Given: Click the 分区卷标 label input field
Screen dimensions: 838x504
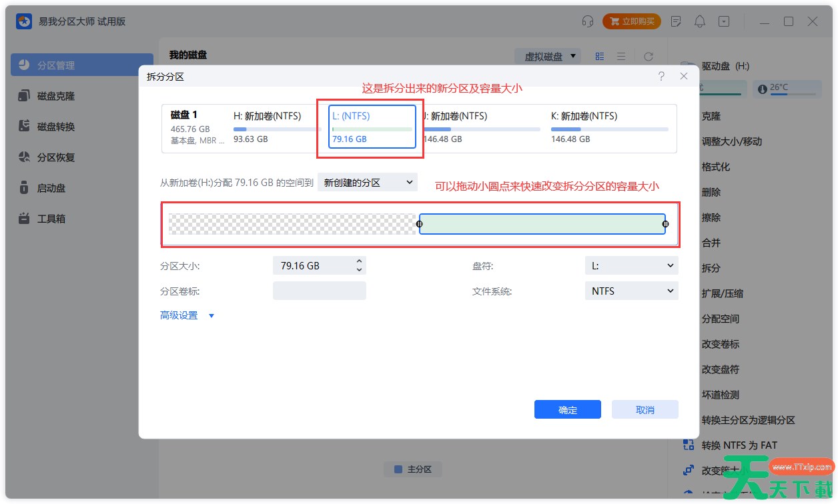Looking at the screenshot, I should pos(319,291).
